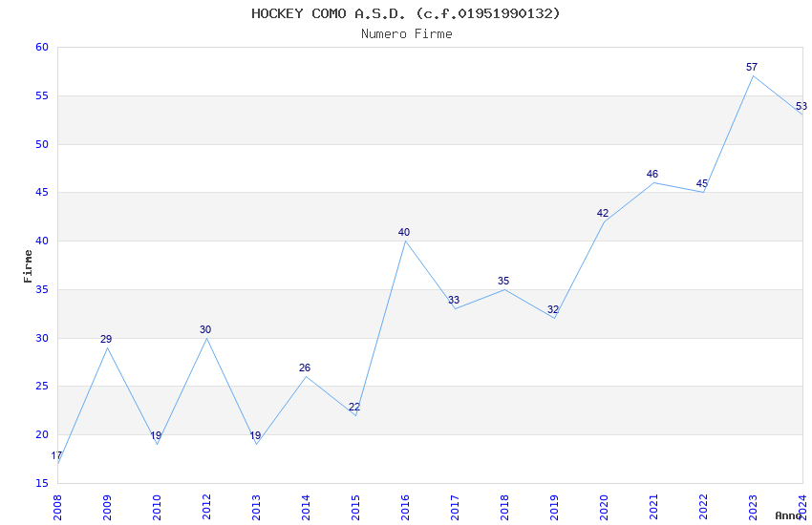The image size is (812, 525).
Task: Click the x-axis year label 2019
Action: click(554, 507)
